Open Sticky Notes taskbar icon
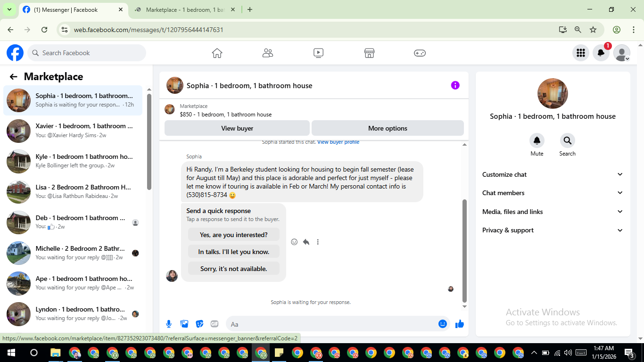The image size is (644, 362). [279, 353]
